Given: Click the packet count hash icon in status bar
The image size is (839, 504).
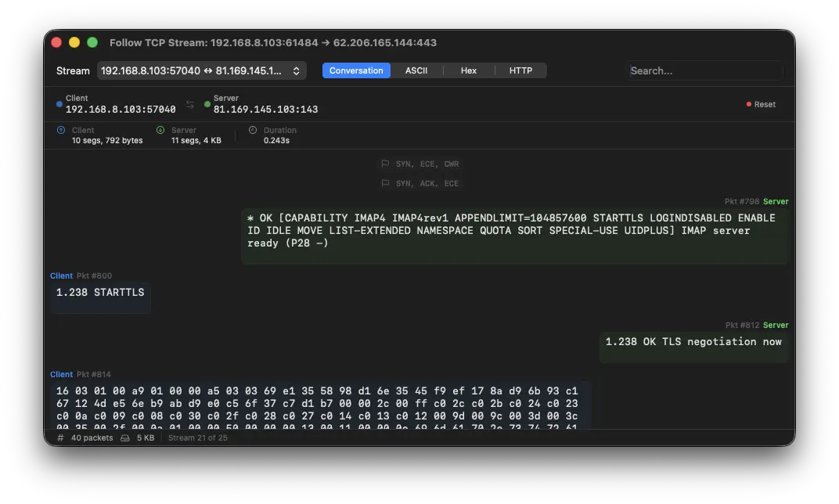Looking at the screenshot, I should [60, 437].
